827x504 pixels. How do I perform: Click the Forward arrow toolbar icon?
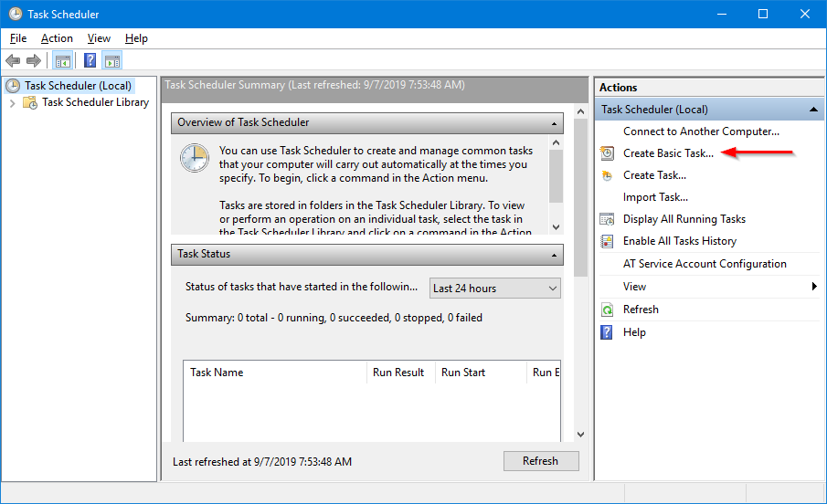(34, 60)
